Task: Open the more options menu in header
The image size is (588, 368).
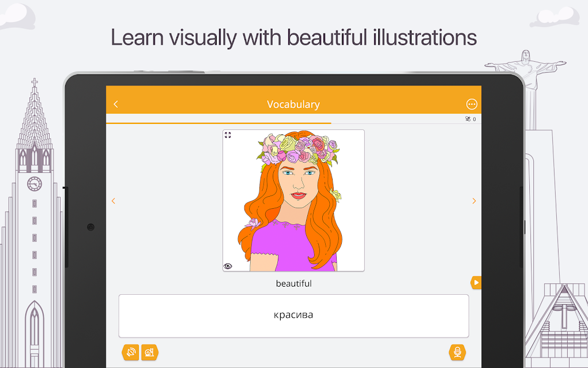Action: coord(472,104)
